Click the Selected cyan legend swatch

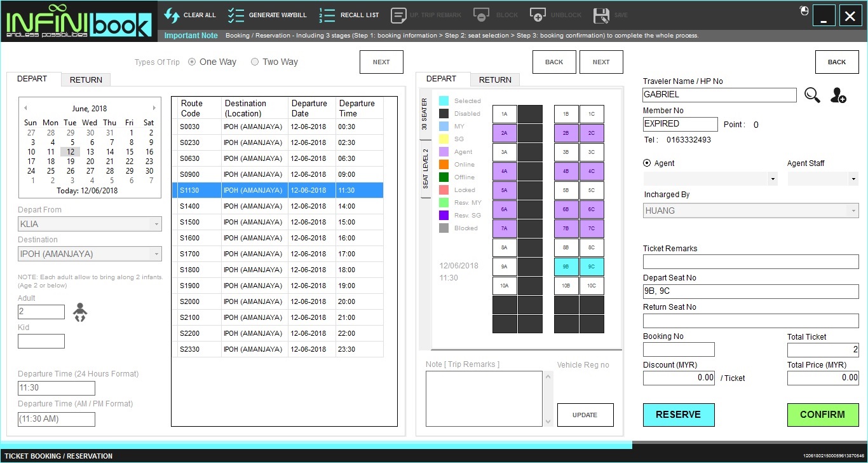point(444,101)
